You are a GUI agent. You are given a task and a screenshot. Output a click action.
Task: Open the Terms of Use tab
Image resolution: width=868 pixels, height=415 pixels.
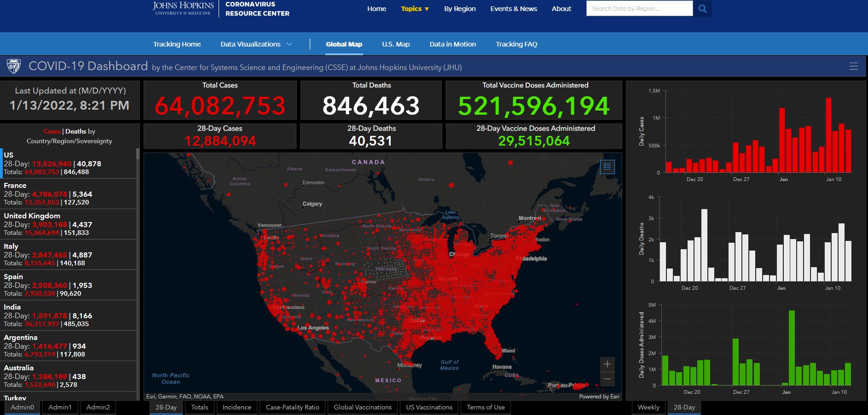click(x=486, y=407)
